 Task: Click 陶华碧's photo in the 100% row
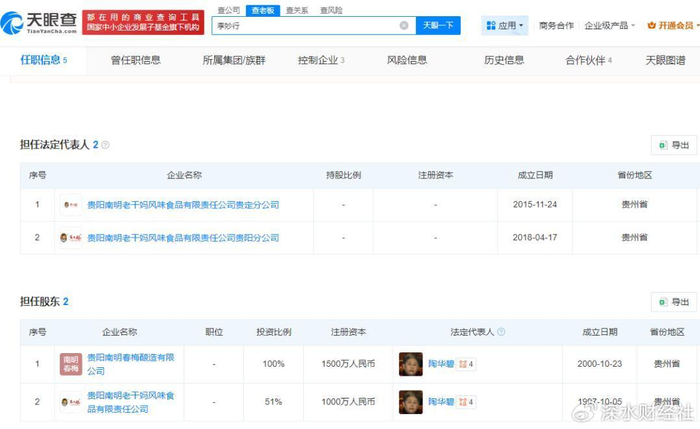pos(411,364)
